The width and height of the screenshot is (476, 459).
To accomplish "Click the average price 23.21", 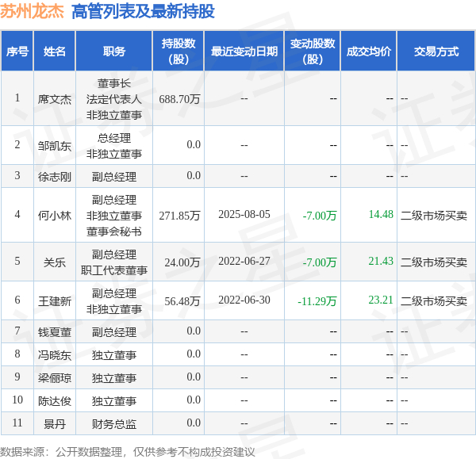I will tap(381, 300).
